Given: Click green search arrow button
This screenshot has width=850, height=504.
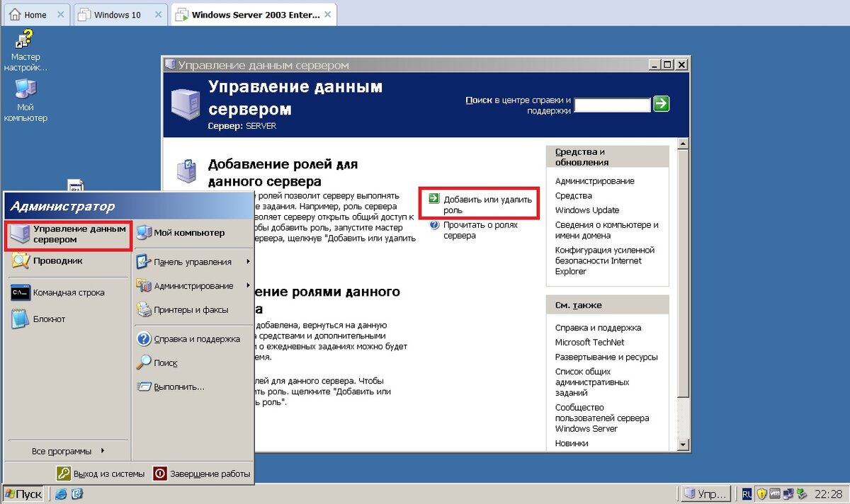Looking at the screenshot, I should pyautogui.click(x=661, y=104).
